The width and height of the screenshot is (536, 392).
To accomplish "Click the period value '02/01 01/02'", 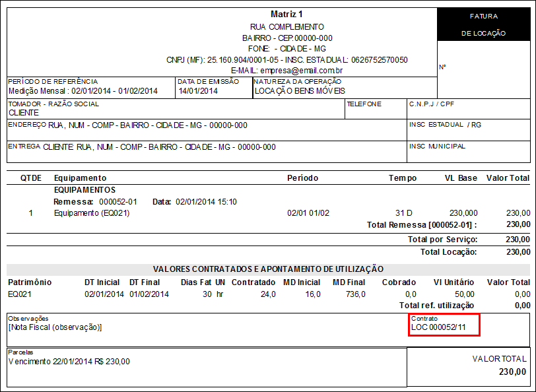I will pos(308,213).
